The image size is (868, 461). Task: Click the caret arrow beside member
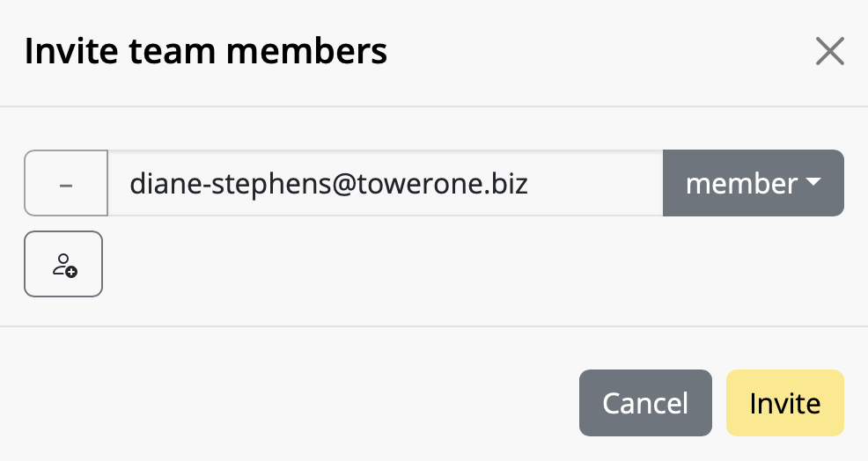pos(813,181)
